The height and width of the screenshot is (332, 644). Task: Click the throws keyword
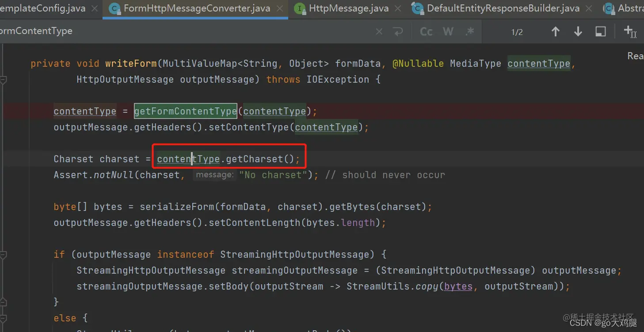click(283, 80)
